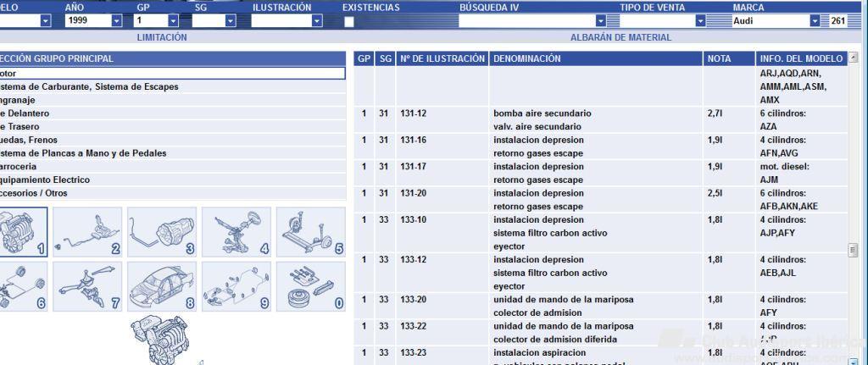The width and height of the screenshot is (868, 365).
Task: Click the 261 value next to MARCA
Action: 838,21
